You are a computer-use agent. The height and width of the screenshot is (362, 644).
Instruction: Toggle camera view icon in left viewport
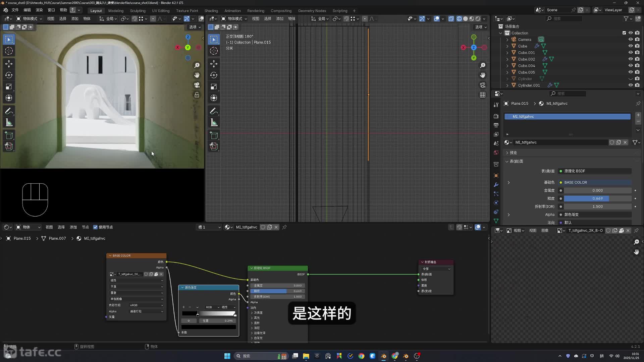point(197,85)
